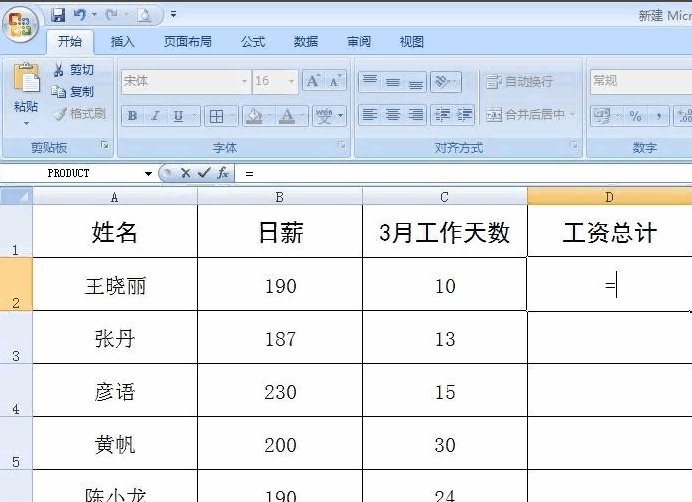
Task: Toggle bold formatting
Action: 132,116
